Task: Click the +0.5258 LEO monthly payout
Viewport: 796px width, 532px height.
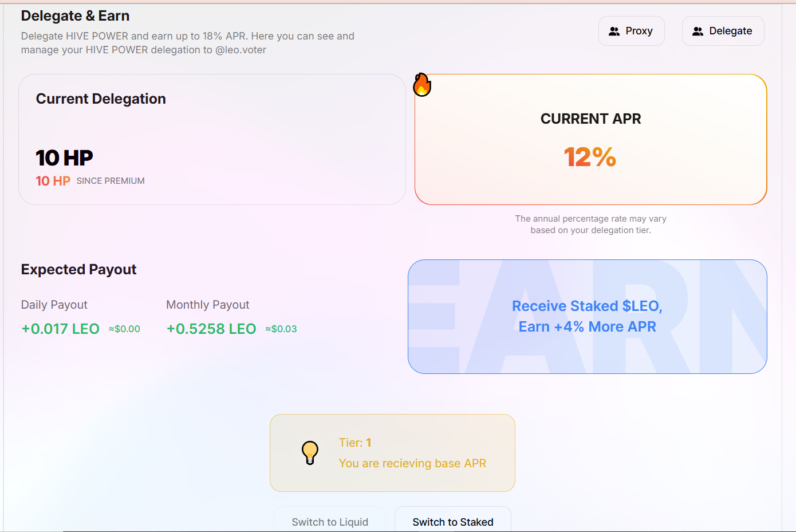Action: 211,329
